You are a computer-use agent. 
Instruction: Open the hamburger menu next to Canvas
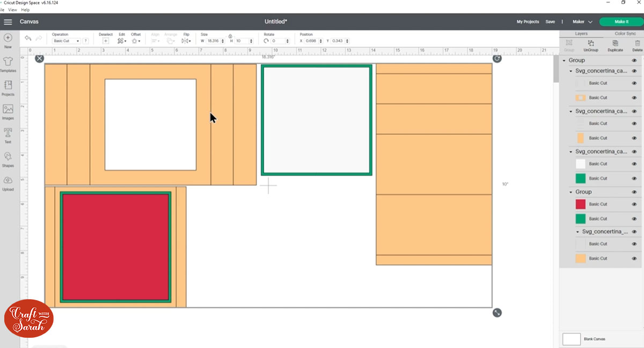click(8, 22)
